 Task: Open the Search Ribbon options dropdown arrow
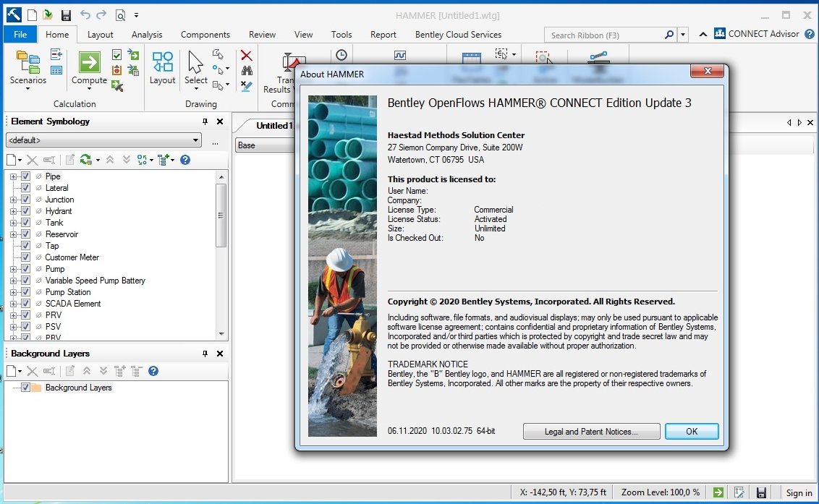tap(683, 35)
